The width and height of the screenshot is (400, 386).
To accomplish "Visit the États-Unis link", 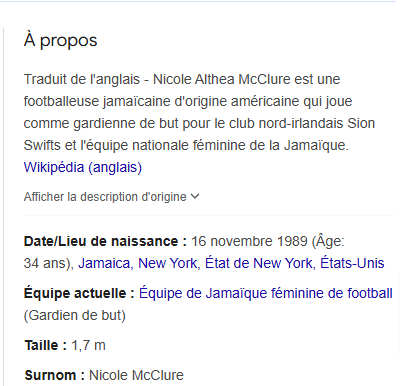I will [x=352, y=263].
